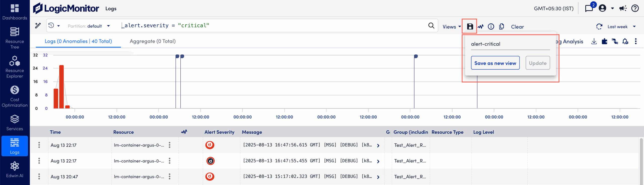Expand message with 16:47:56.615 timestamp

378,145
